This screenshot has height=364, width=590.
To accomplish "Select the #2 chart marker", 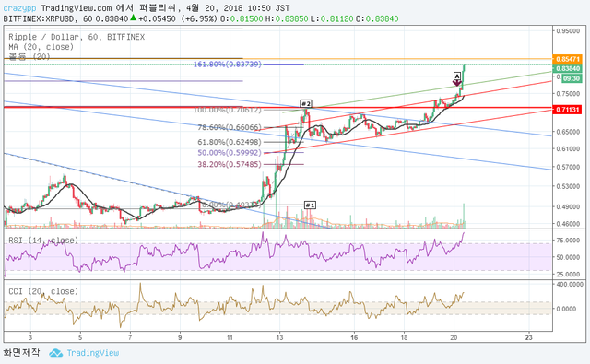I will click(x=305, y=103).
